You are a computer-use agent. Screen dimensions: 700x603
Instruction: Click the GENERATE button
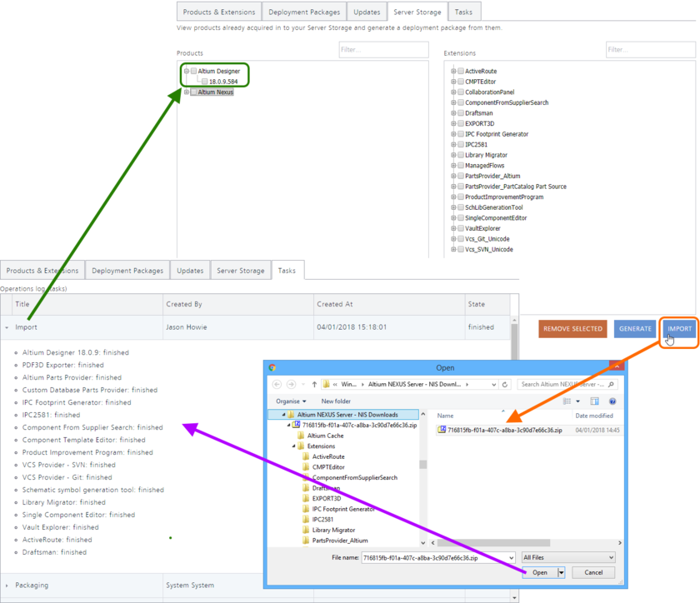click(x=635, y=329)
